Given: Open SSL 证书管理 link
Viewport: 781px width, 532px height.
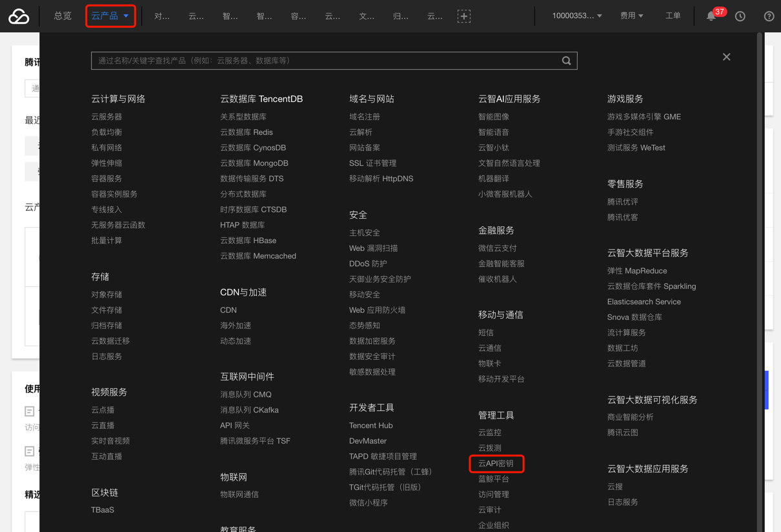Looking at the screenshot, I should point(372,163).
